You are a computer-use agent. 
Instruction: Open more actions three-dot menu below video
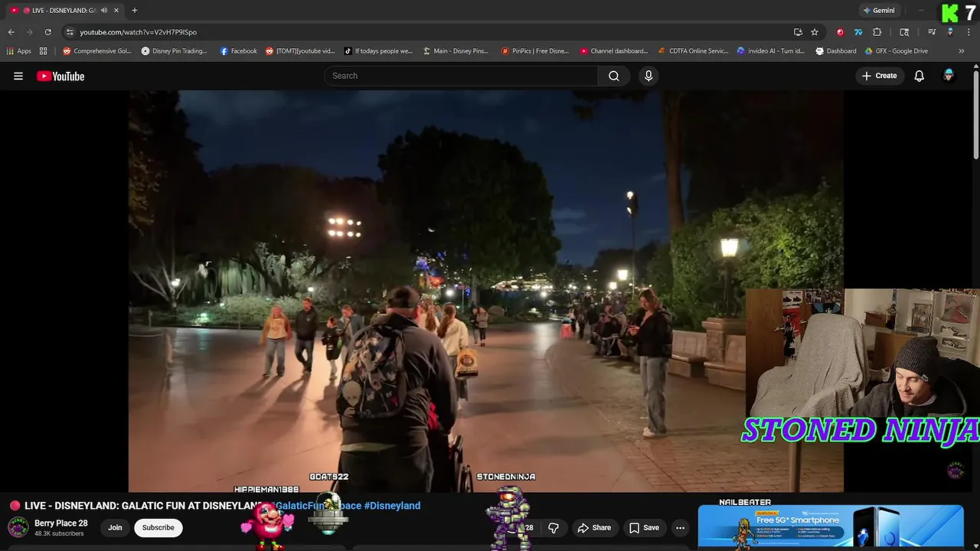[x=680, y=527]
